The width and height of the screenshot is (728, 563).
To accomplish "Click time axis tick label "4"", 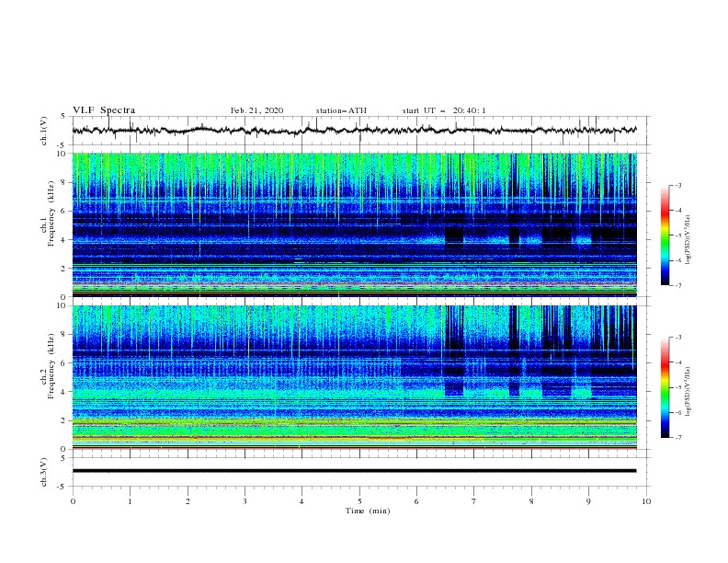I will pyautogui.click(x=301, y=501).
